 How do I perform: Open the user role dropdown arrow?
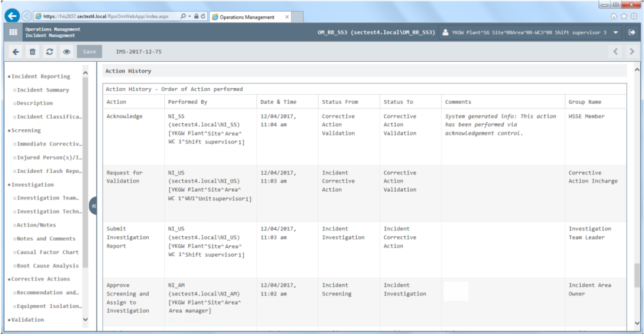coord(615,33)
